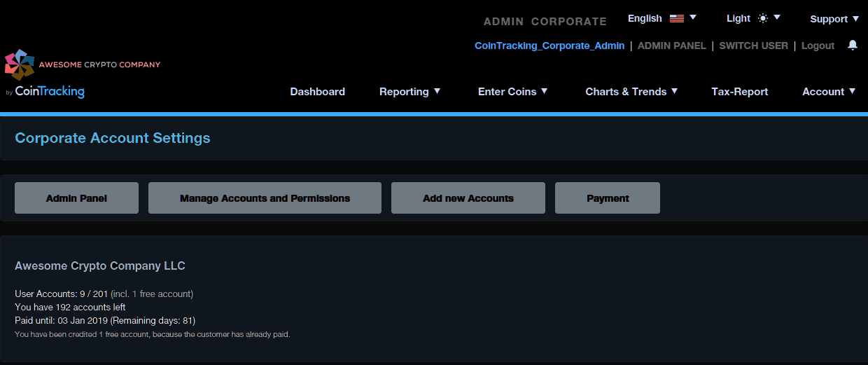Viewport: 868px width, 365px height.
Task: Open CoinTracking_Corporate_Admin username link
Action: coord(549,46)
